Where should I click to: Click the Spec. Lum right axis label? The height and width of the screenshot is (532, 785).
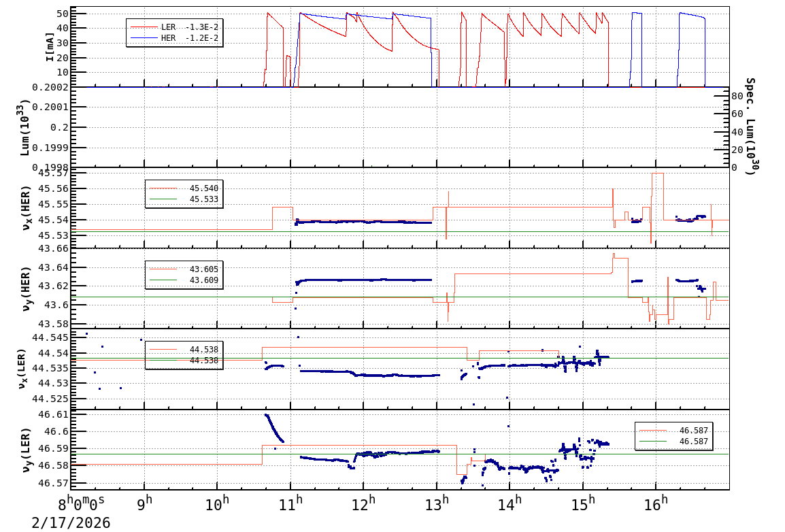750,126
